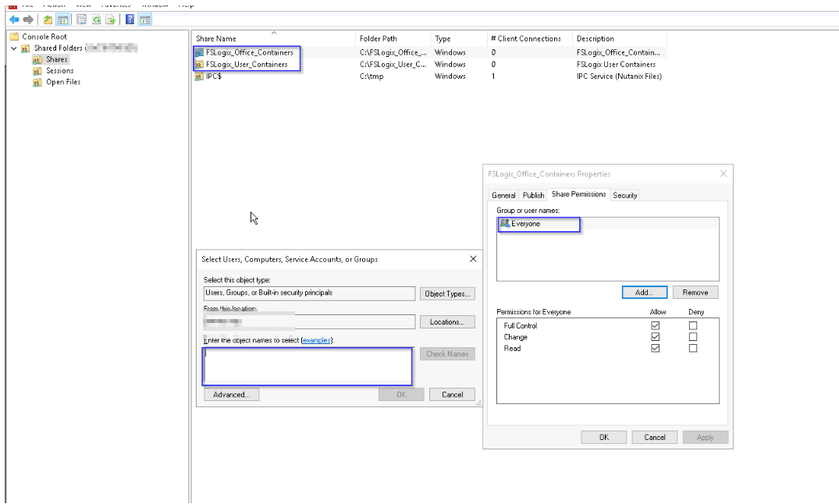The image size is (839, 504).
Task: Click the From this location field
Action: [309, 321]
